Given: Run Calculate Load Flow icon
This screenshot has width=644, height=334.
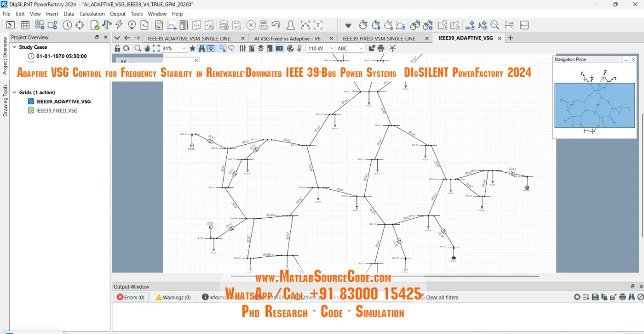Looking at the screenshot, I should pos(107,25).
